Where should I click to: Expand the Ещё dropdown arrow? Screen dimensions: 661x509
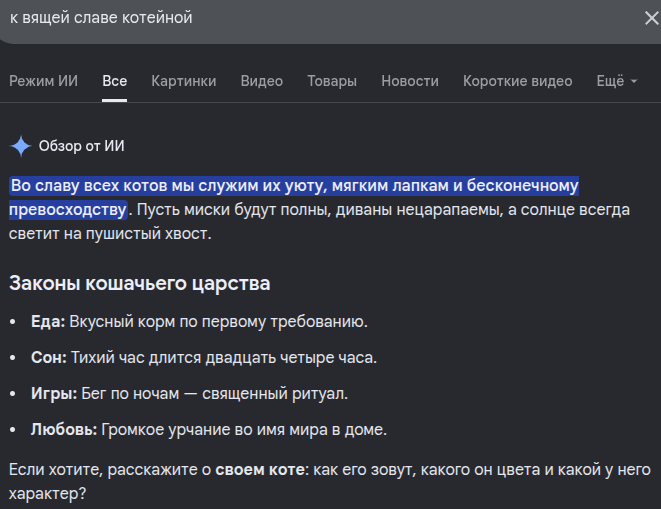634,81
